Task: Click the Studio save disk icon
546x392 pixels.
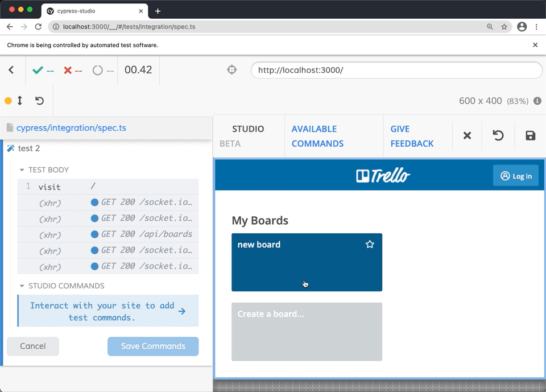Action: pos(530,135)
